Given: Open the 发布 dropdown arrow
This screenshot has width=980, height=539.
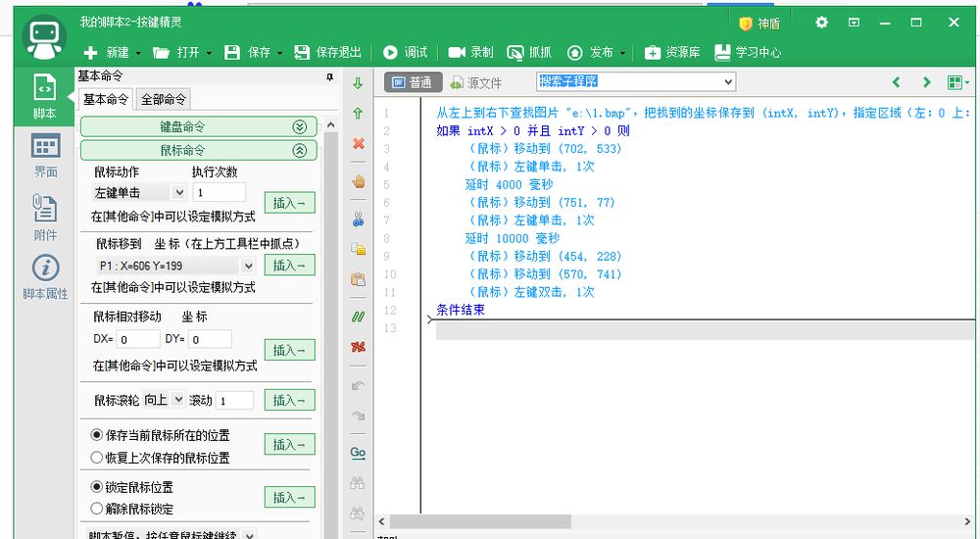Looking at the screenshot, I should tap(622, 53).
